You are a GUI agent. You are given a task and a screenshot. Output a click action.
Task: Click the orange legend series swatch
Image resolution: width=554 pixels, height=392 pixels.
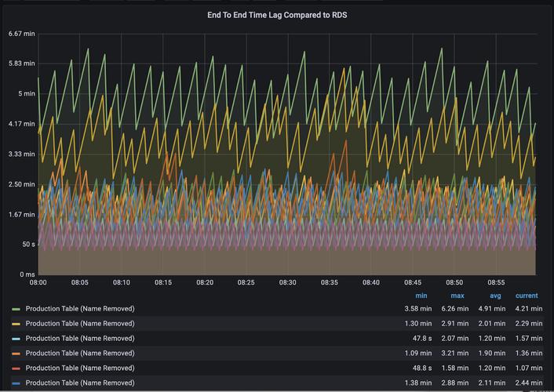[16, 354]
